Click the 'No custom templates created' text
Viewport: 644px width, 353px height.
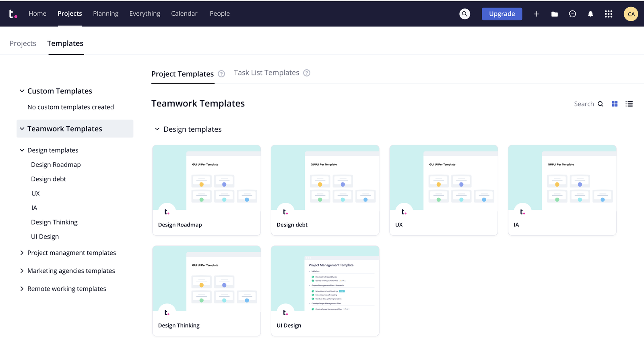71,107
